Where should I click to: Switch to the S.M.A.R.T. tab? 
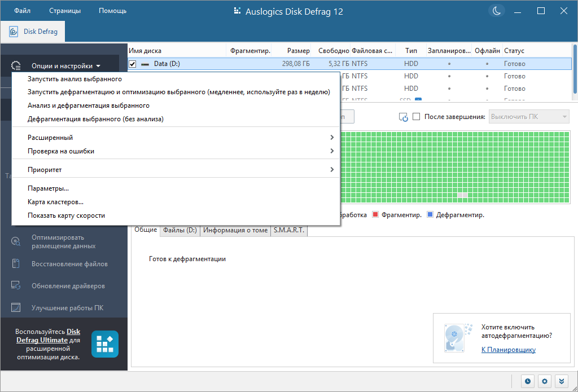click(289, 230)
